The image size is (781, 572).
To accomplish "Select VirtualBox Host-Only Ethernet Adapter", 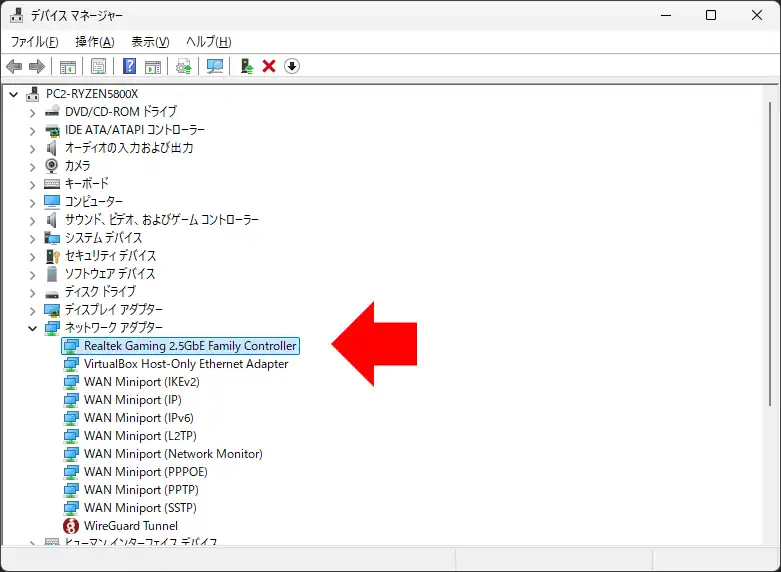I will click(x=186, y=364).
